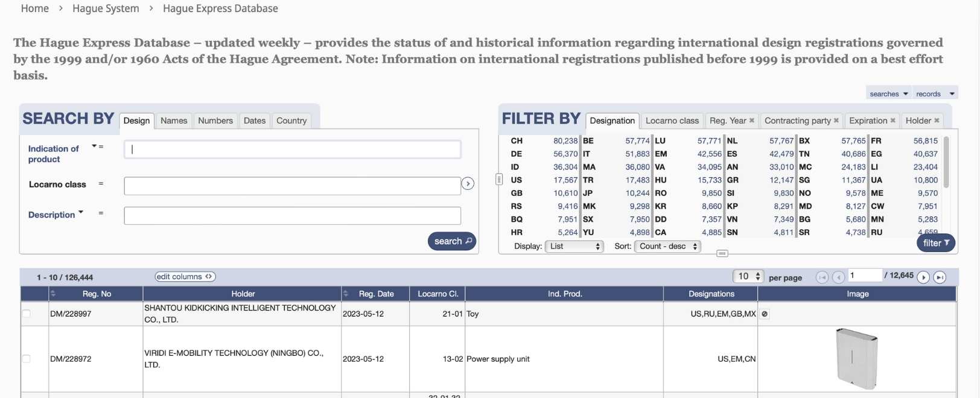This screenshot has height=398, width=980.
Task: Expand the searches dropdown menu
Action: (x=888, y=93)
